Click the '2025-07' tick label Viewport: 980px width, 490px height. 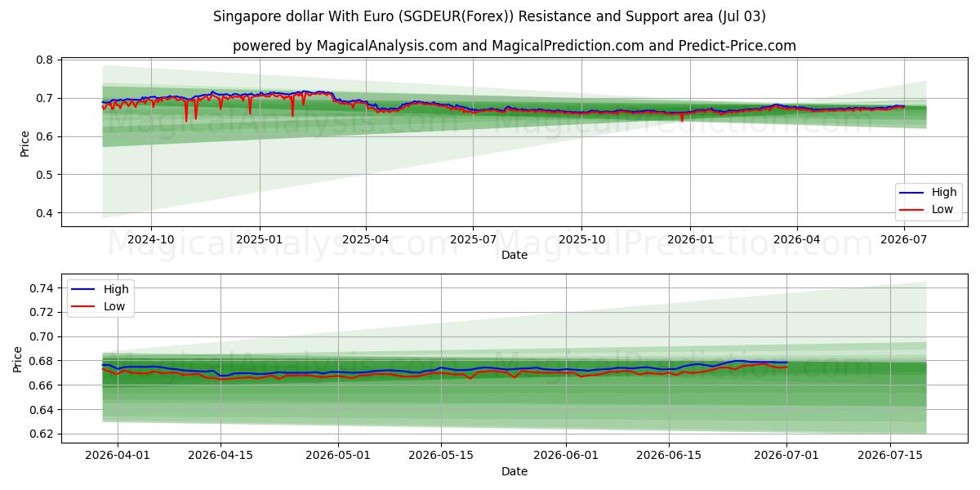click(x=474, y=239)
